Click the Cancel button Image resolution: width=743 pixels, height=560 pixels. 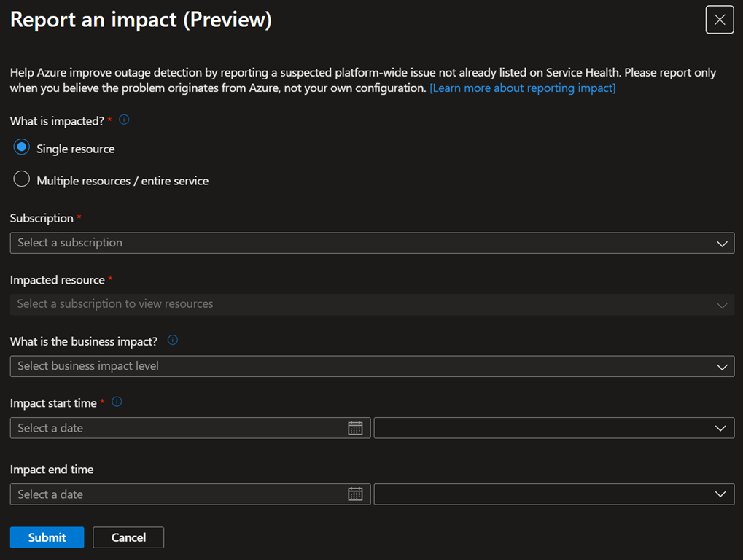[x=128, y=537]
